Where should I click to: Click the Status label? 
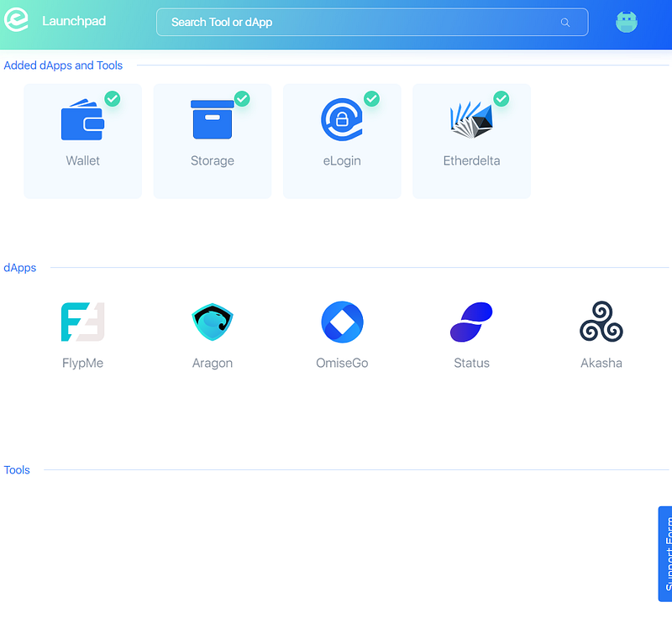click(471, 363)
